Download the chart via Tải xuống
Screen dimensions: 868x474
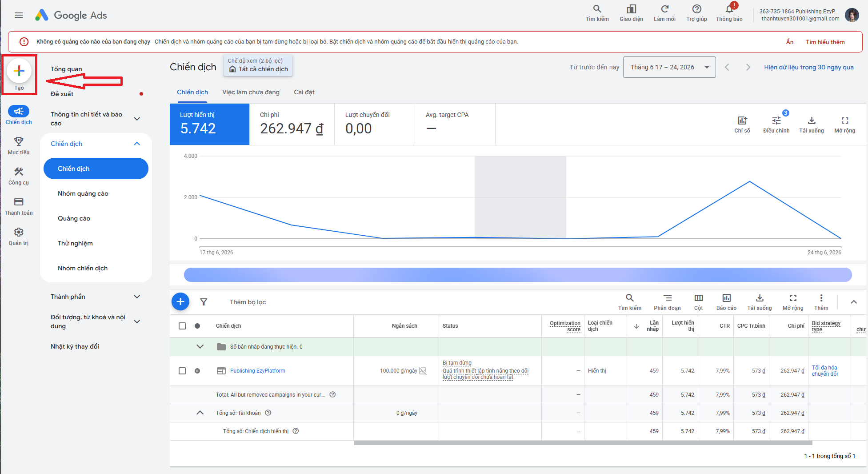(812, 125)
